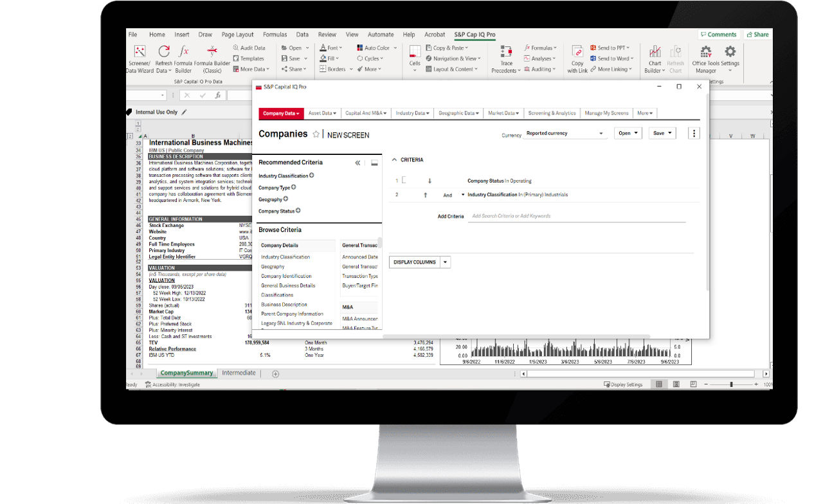
Task: Switch to Page Break Preview in the status bar
Action: pyautogui.click(x=692, y=384)
